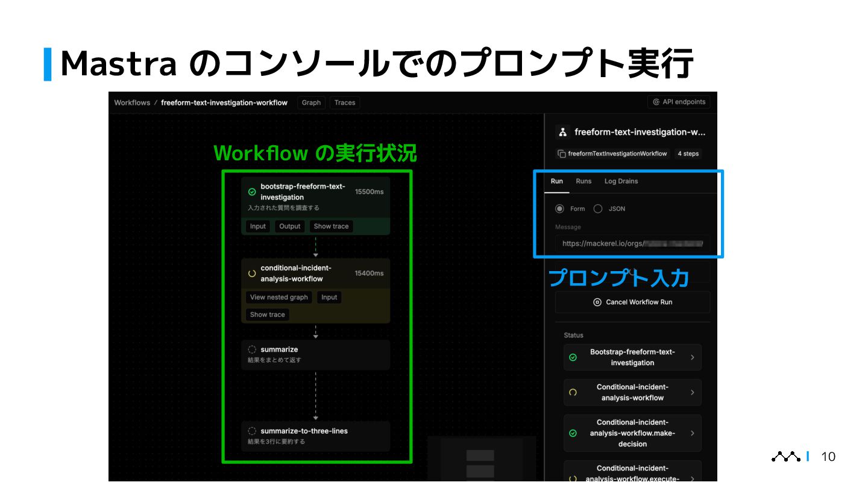
Task: Click the Mackerel logo icon in slide footer
Action: pyautogui.click(x=786, y=457)
